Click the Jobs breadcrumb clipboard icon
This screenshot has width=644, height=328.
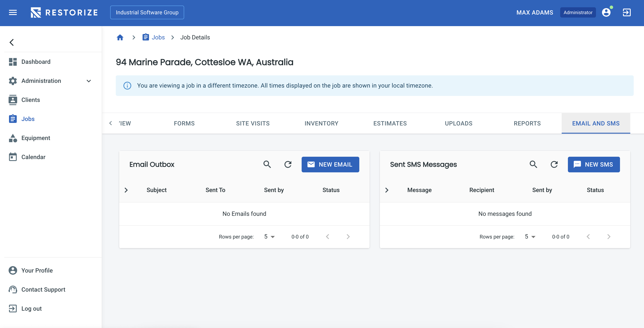point(146,37)
